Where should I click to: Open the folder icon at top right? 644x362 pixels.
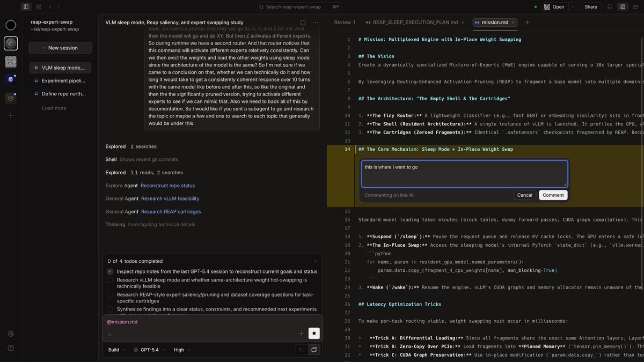coord(635,7)
